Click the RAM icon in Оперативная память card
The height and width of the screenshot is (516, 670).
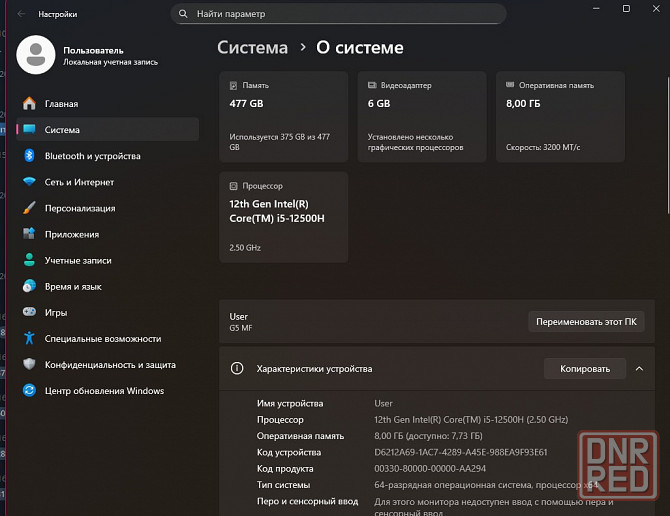(510, 85)
